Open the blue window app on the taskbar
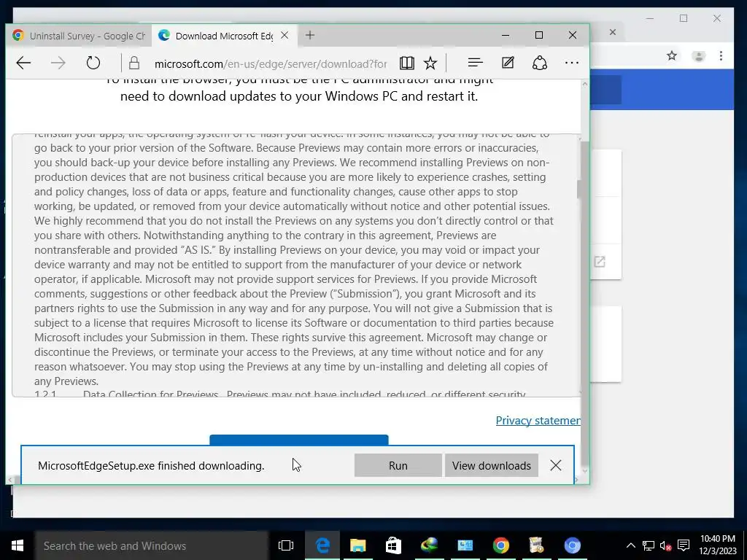The image size is (747, 560). (465, 545)
